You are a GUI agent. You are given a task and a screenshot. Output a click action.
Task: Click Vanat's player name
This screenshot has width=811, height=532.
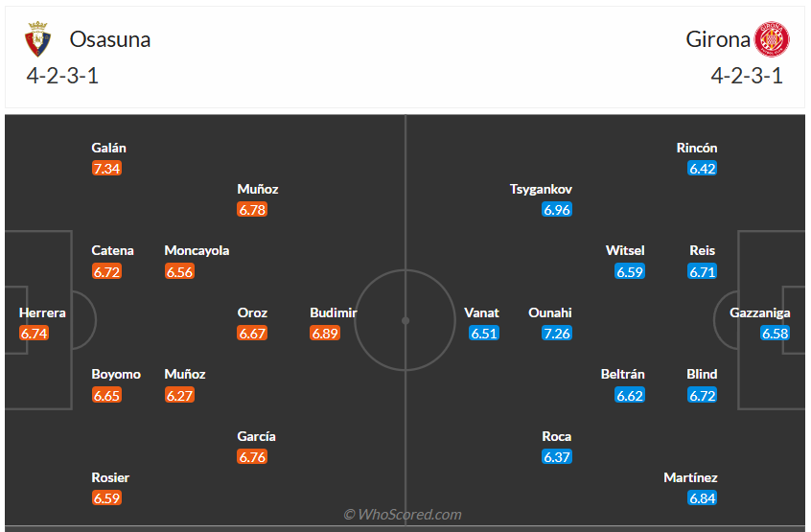481,312
